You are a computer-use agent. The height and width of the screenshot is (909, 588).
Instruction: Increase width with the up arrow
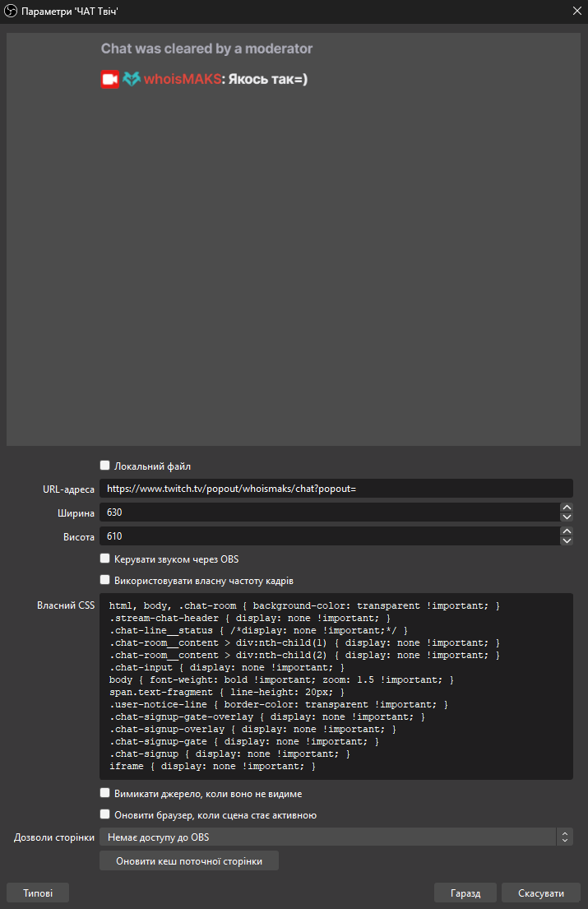click(566, 508)
